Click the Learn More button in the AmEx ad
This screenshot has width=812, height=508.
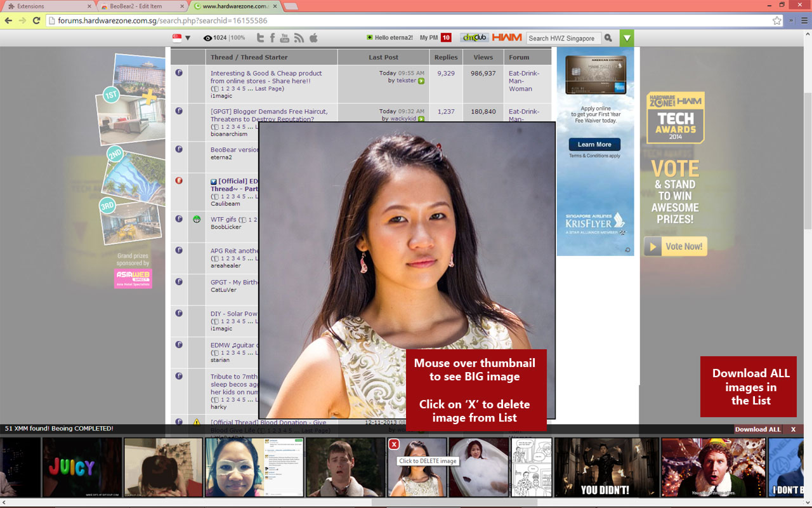coord(594,144)
